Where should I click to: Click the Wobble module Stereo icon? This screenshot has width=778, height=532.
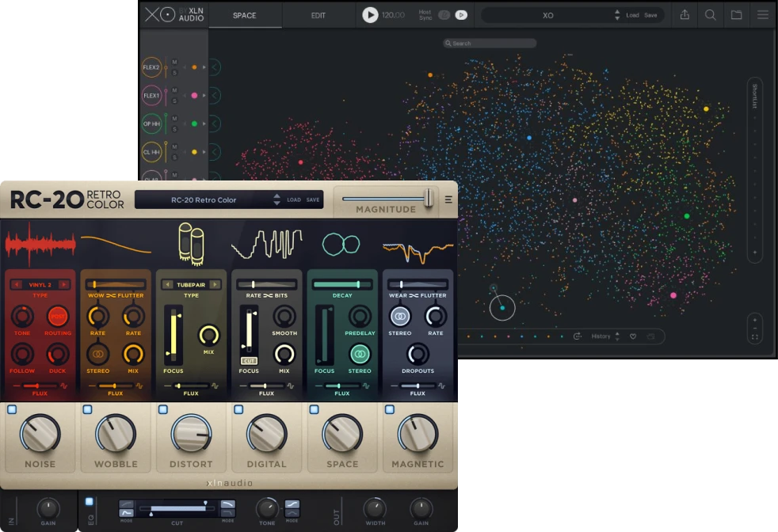97,354
